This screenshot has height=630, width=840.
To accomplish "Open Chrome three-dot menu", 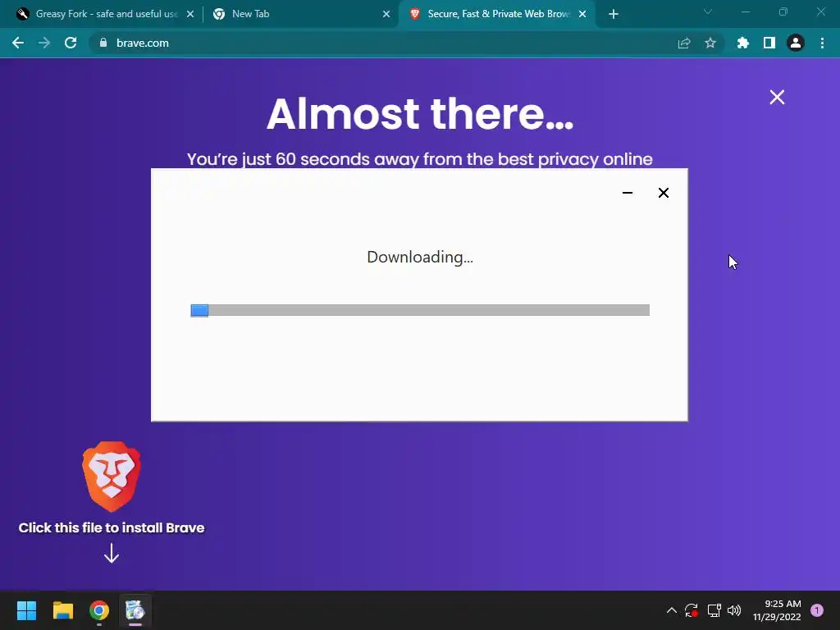I will tap(822, 43).
